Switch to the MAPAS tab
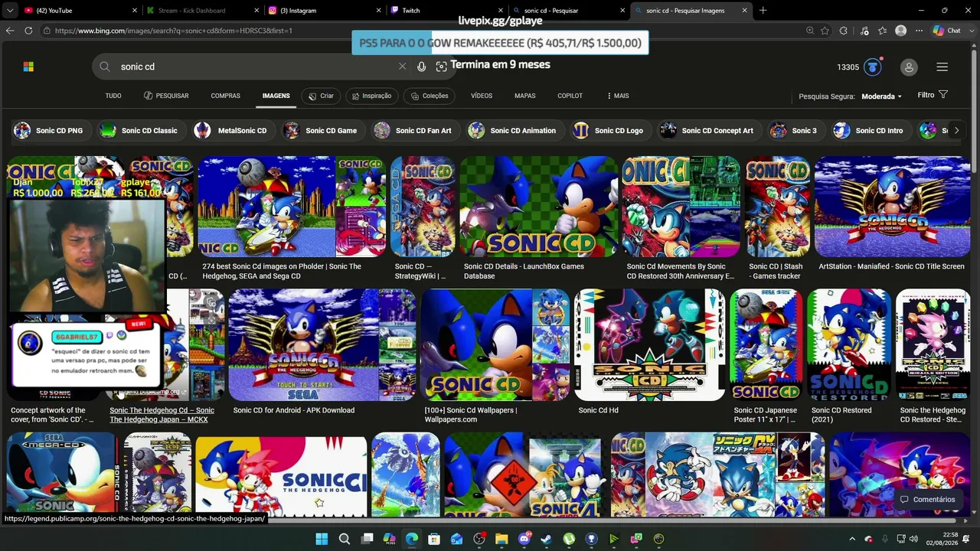Viewport: 980px width, 551px height. [525, 96]
